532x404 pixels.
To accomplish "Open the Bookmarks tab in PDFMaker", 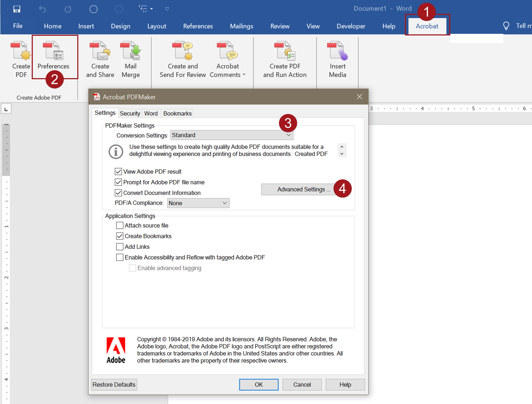I will click(x=177, y=114).
